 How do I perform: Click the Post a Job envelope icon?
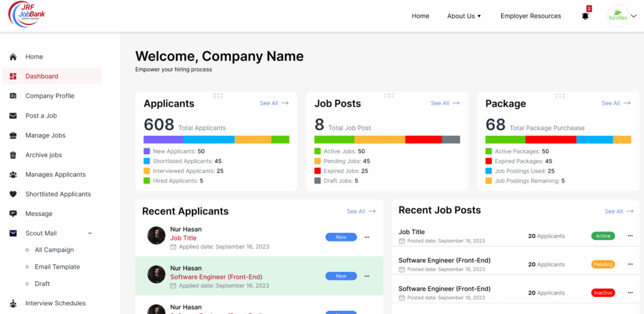pos(13,116)
